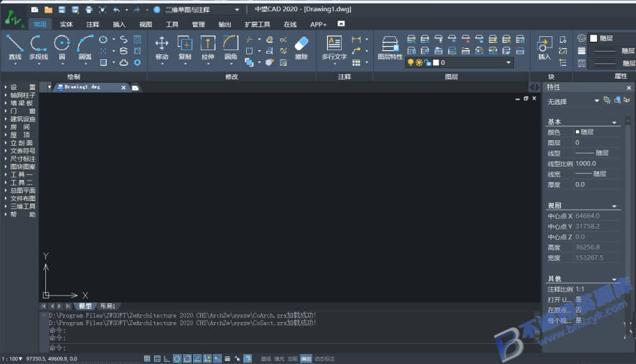Switch to the 视图 ribbon tab
This screenshot has width=636, height=364.
coord(145,24)
